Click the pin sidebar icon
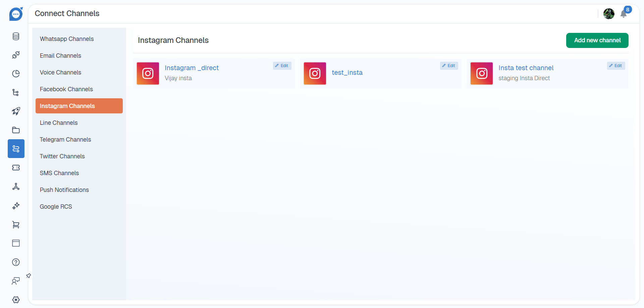Image resolution: width=644 pixels, height=308 pixels. (x=29, y=276)
